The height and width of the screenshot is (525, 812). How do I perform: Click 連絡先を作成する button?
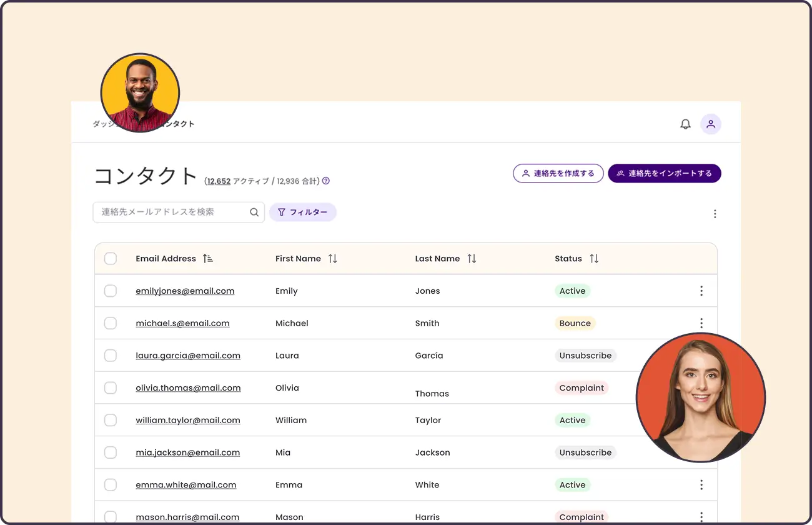[558, 174]
